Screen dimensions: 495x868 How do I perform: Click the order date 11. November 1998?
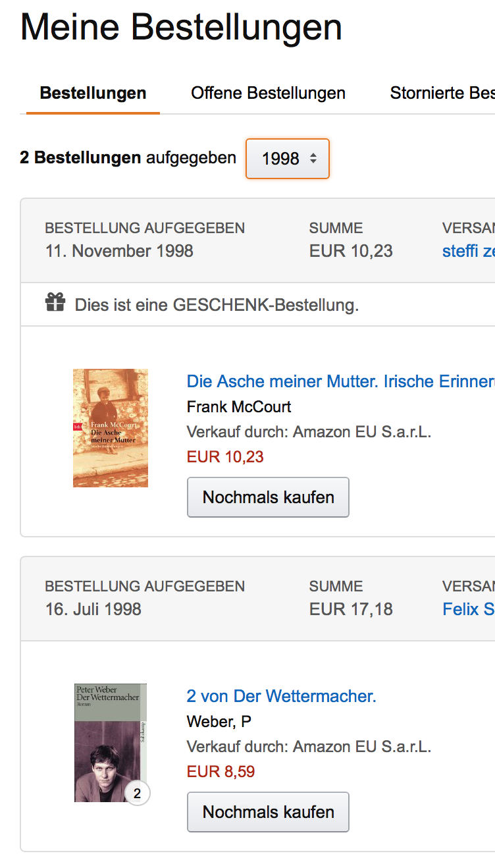coord(119,251)
